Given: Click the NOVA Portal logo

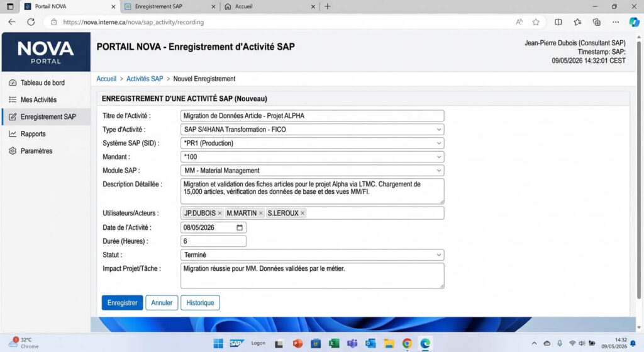Looking at the screenshot, I should (46, 52).
